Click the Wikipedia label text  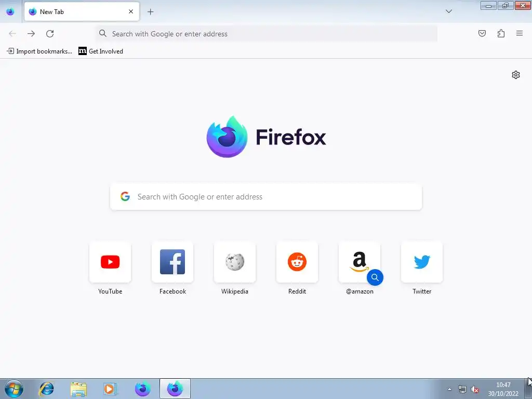point(235,291)
